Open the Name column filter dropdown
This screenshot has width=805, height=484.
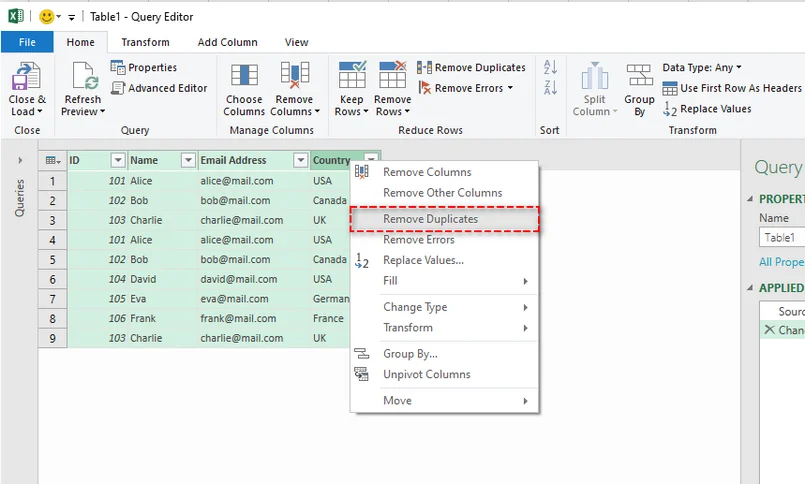point(188,160)
